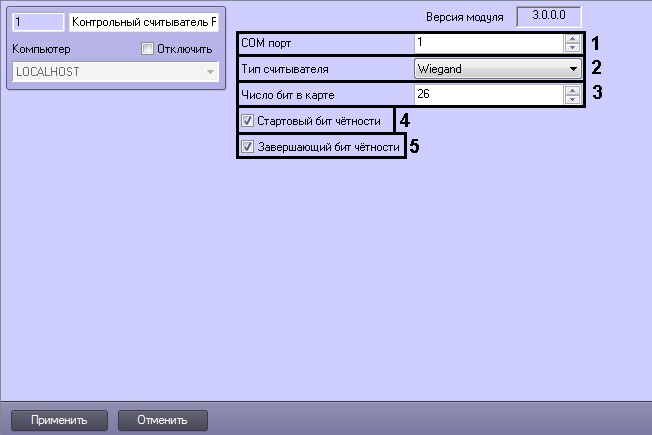Open the Тип считывателя dropdown
The height and width of the screenshot is (435, 652).
(572, 70)
